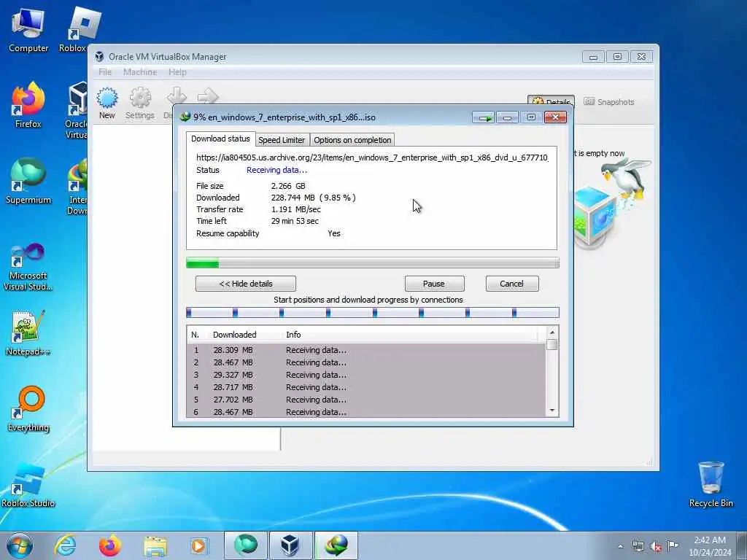Viewport: 747px width, 560px height.
Task: Select connection row 1 with 28.309 MB
Action: (x=366, y=350)
